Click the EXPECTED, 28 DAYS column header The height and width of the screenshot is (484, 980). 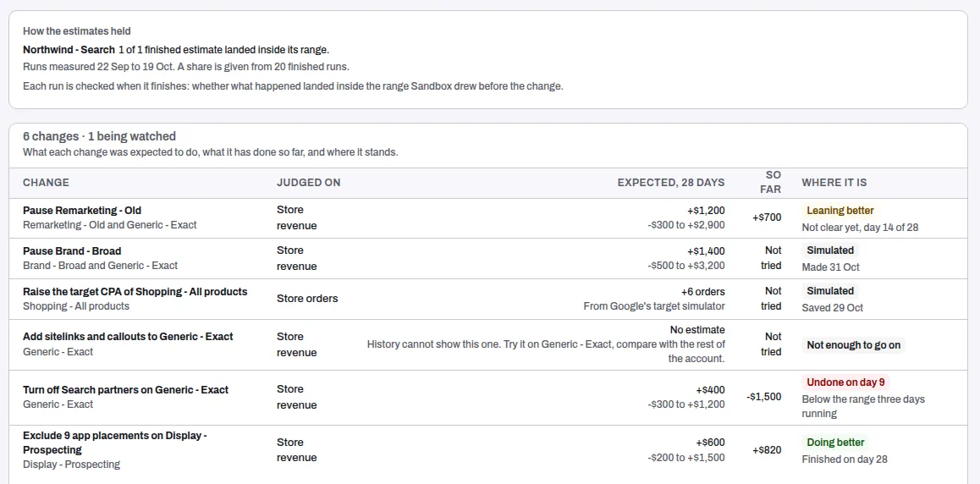pyautogui.click(x=671, y=183)
